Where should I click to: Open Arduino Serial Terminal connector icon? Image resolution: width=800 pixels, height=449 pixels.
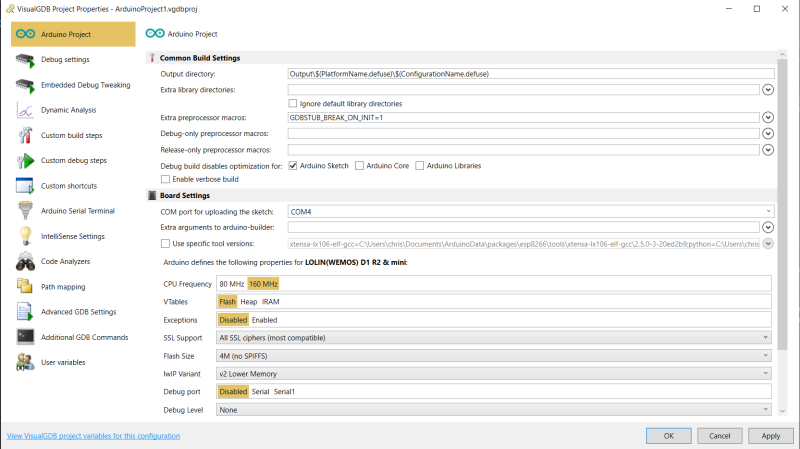[x=25, y=211]
